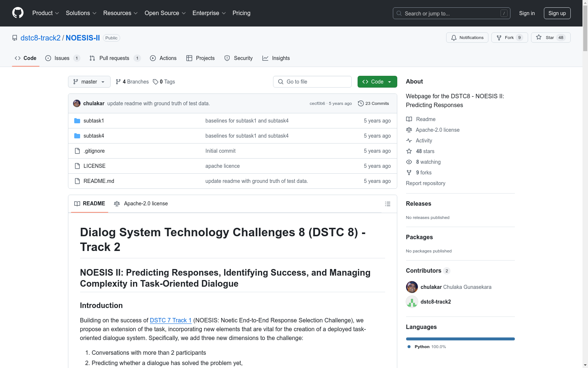Click the Search or jump to field

coord(452,13)
